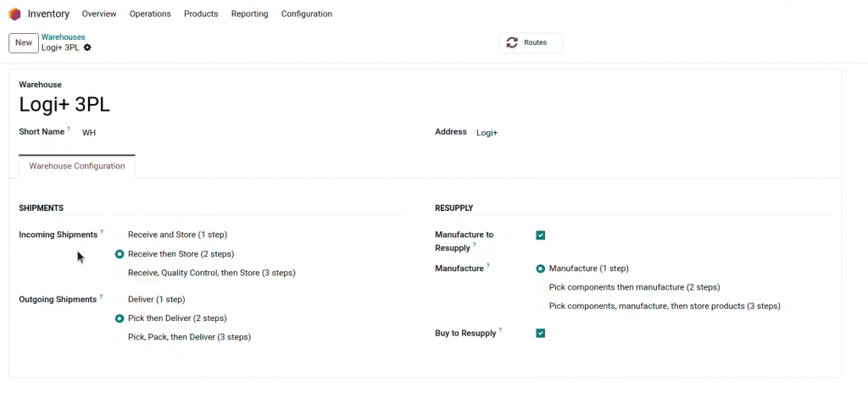Open the Products menu
This screenshot has height=409, width=868.
[201, 14]
